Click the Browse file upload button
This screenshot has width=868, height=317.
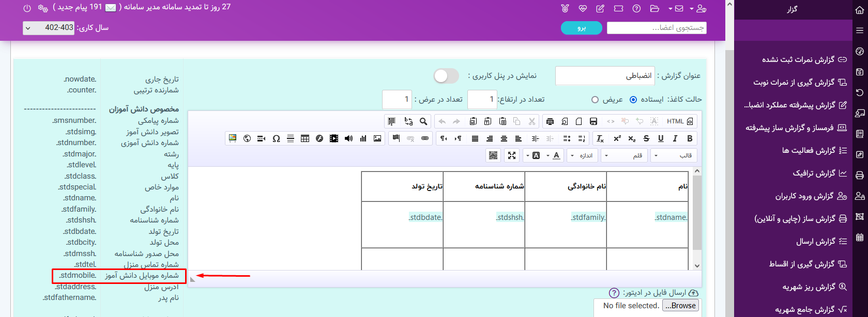pyautogui.click(x=680, y=306)
